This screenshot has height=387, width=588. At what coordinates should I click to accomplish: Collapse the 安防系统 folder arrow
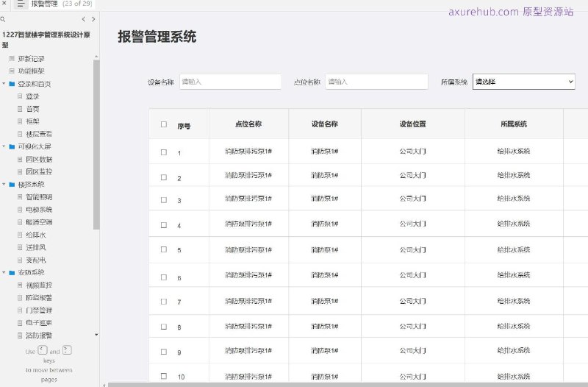pyautogui.click(x=4, y=272)
